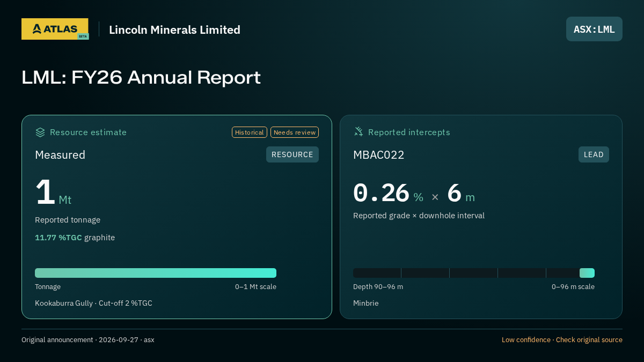The width and height of the screenshot is (644, 362).
Task: Click Reported grade × downhole interval text
Action: click(419, 216)
